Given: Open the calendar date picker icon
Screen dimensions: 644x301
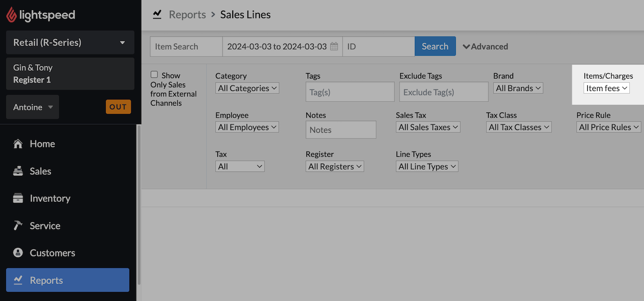Looking at the screenshot, I should 334,46.
